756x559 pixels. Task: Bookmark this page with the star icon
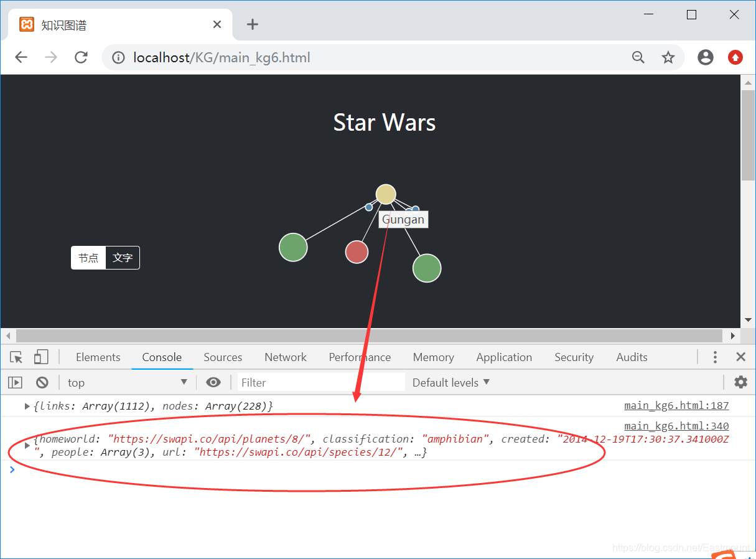click(668, 58)
